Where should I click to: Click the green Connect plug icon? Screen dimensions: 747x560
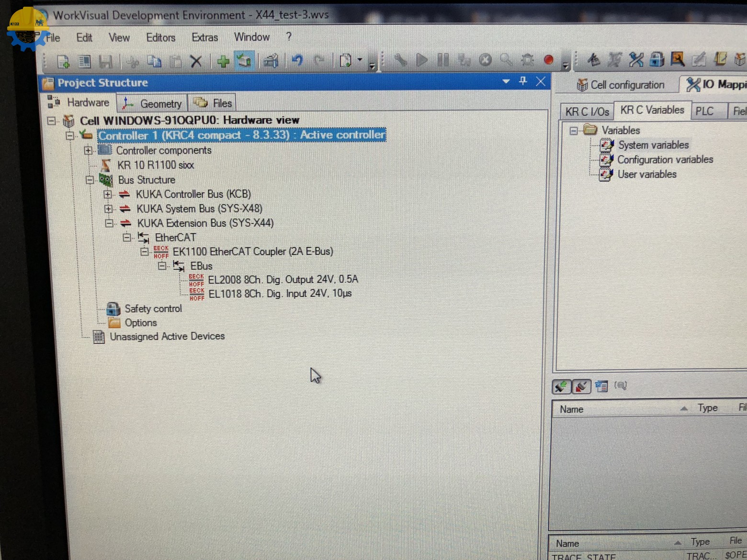(561, 386)
